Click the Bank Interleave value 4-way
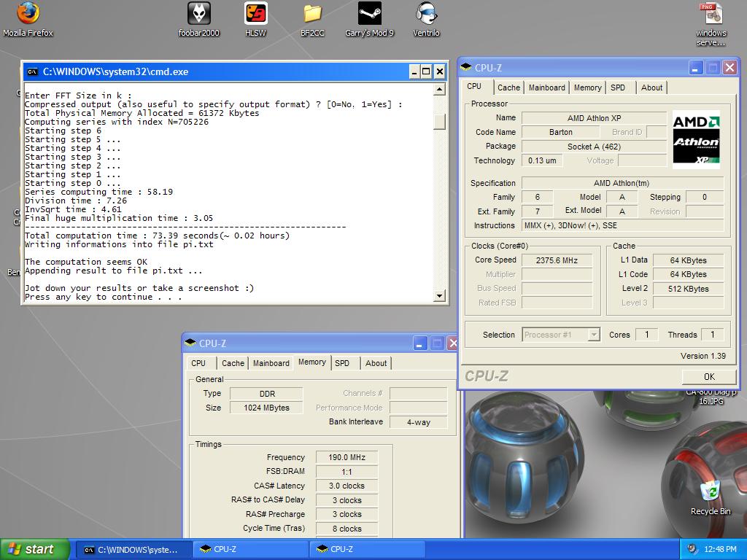747x560 pixels. pos(418,422)
